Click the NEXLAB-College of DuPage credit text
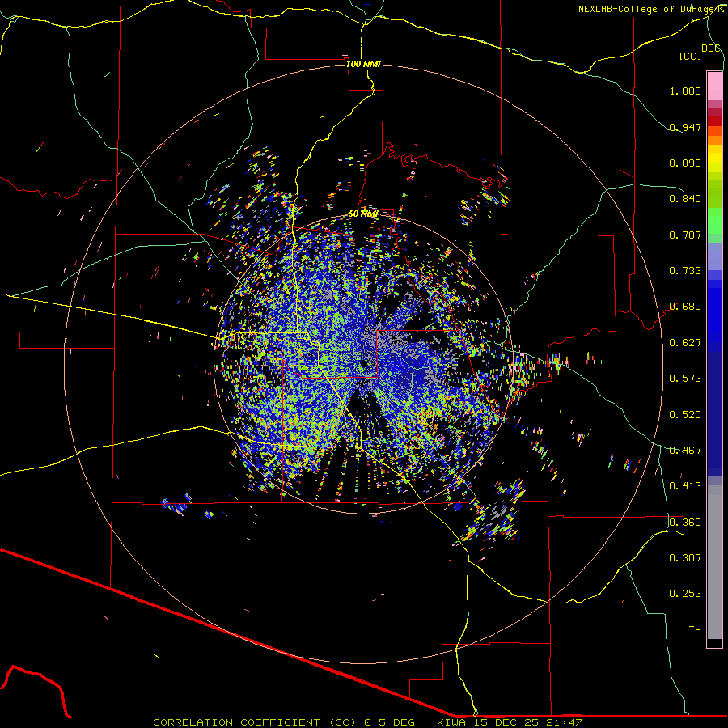This screenshot has height=728, width=728. [x=650, y=9]
